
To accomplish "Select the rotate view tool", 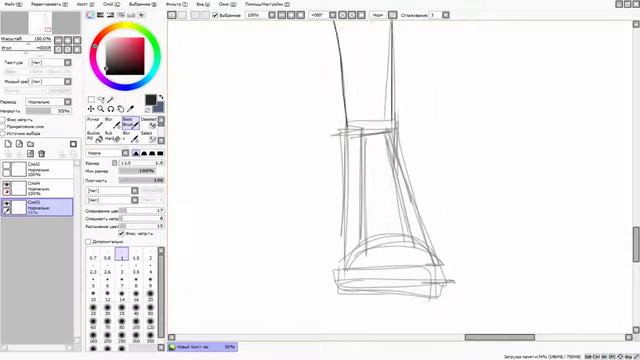I will coord(111,109).
